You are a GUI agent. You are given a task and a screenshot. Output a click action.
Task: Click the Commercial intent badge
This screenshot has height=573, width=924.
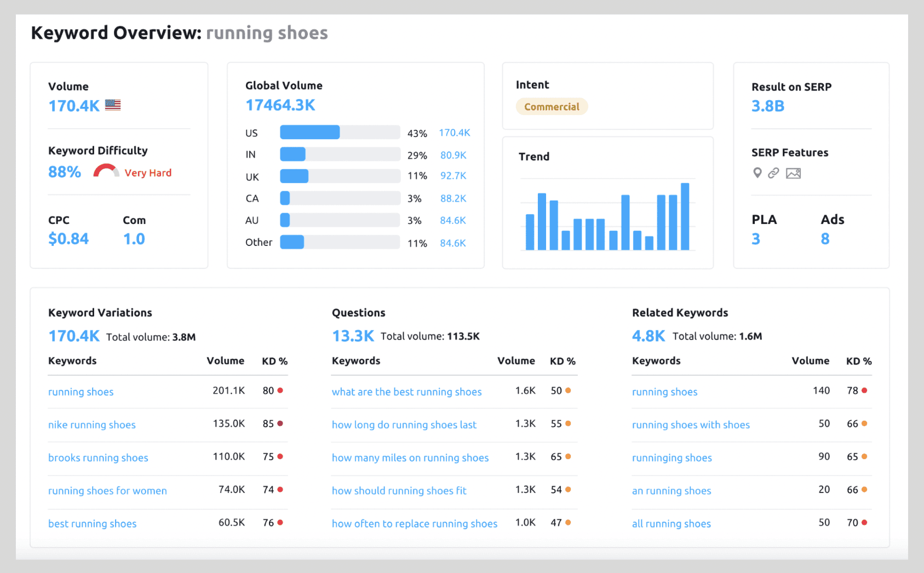tap(552, 107)
